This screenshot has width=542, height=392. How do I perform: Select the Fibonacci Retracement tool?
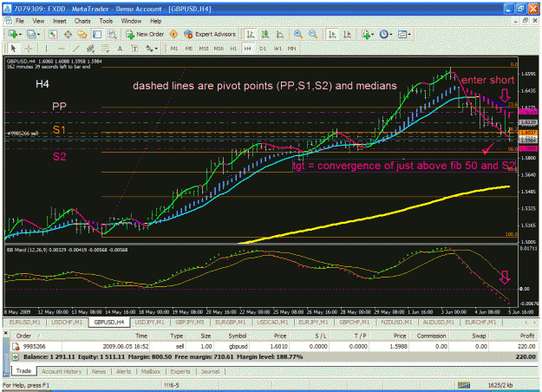point(105,49)
